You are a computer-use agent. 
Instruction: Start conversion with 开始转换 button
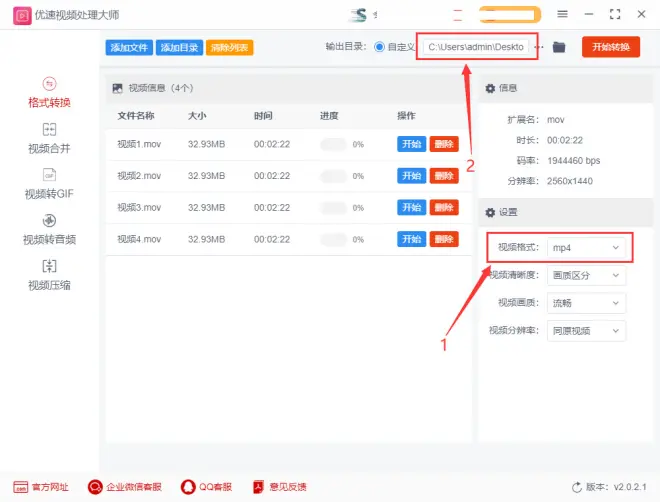[x=611, y=47]
